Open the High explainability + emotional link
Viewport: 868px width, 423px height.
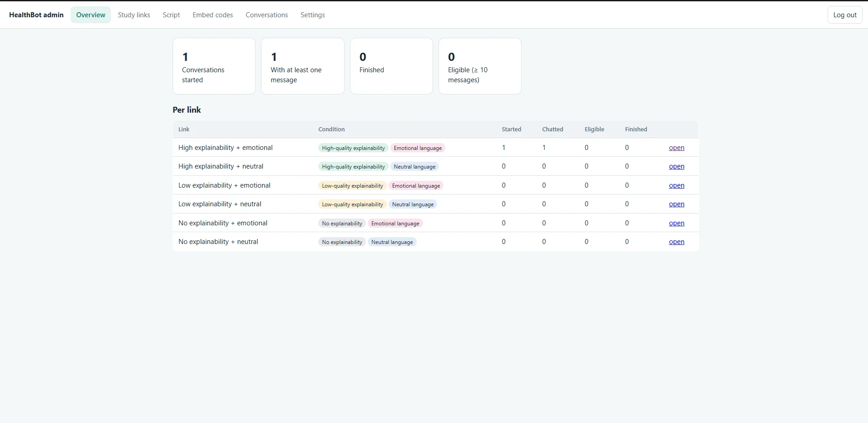[x=676, y=148]
